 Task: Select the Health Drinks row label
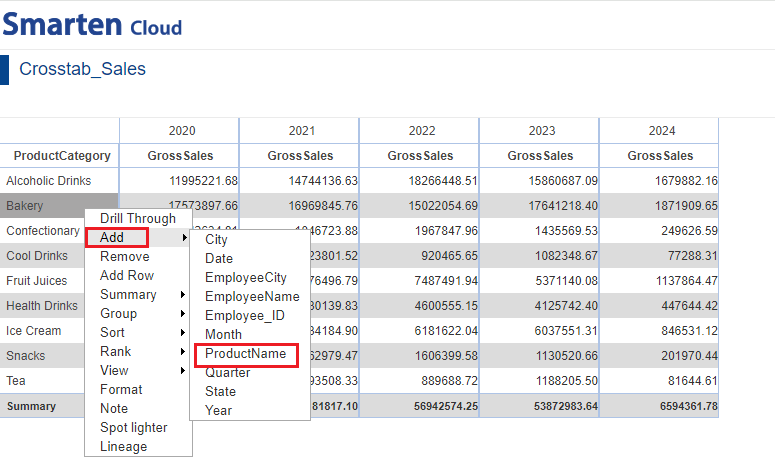(x=42, y=306)
